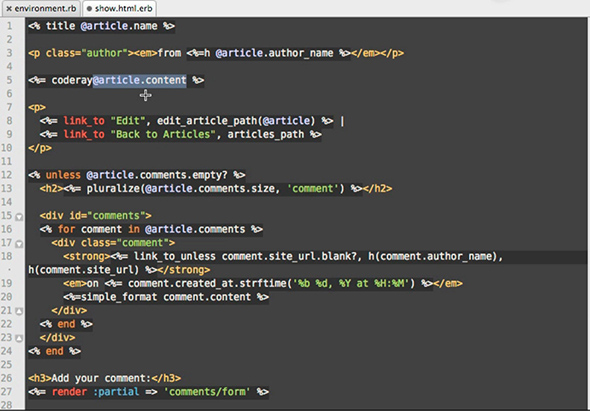The width and height of the screenshot is (590, 411).
Task: Click the fold end marker on line 21
Action: 19,311
